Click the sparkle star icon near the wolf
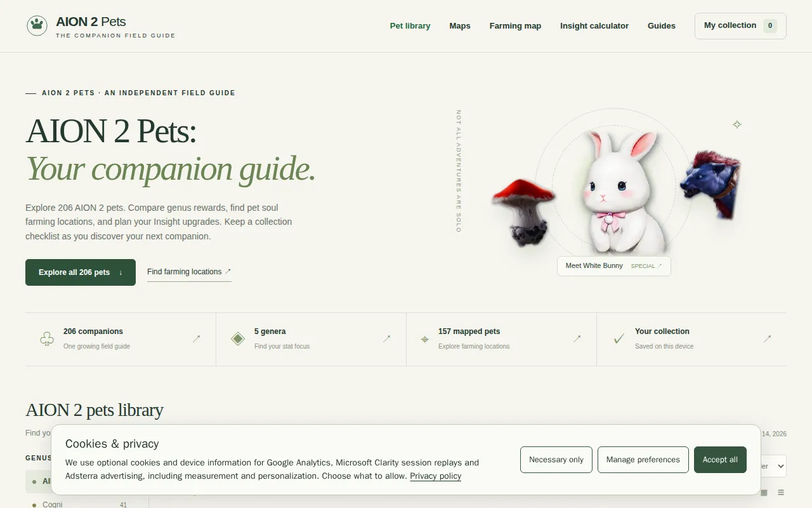This screenshot has width=812, height=508. coord(737,124)
